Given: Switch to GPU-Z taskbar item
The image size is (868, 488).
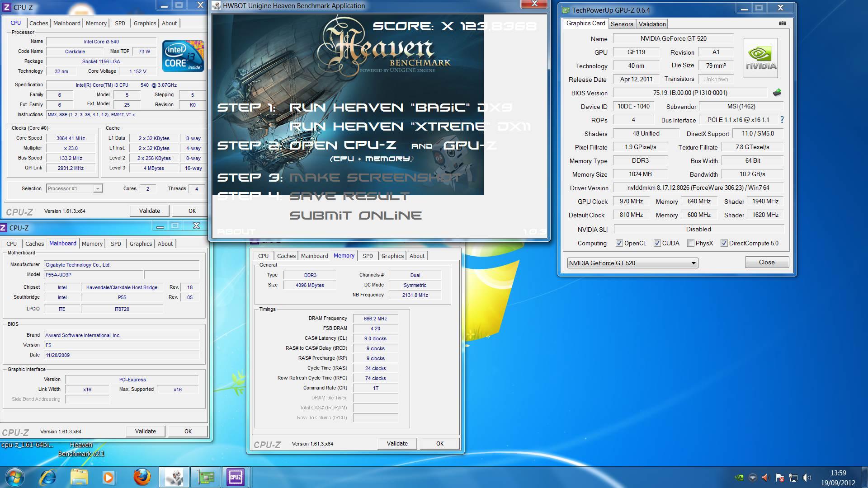Looking at the screenshot, I should 205,477.
